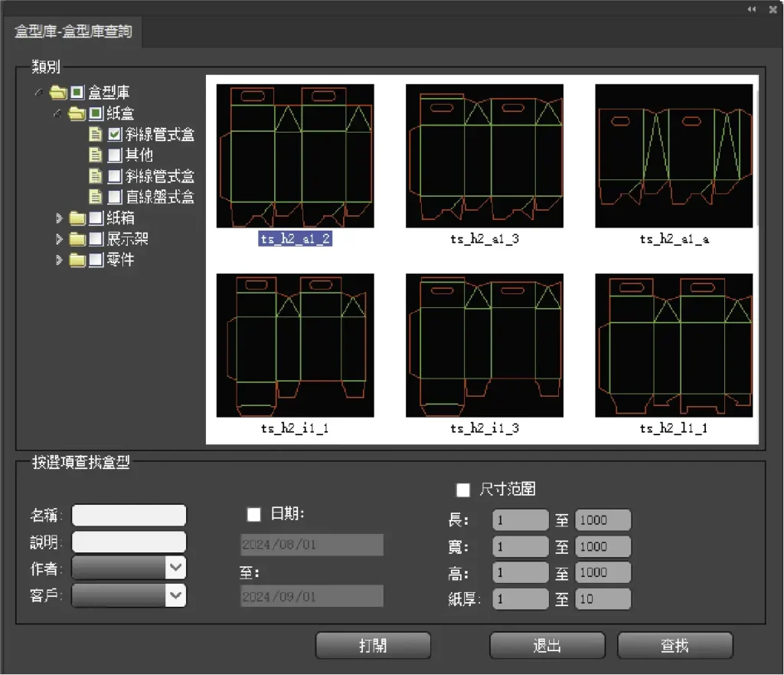Click the 零件 folder icon

[x=77, y=260]
